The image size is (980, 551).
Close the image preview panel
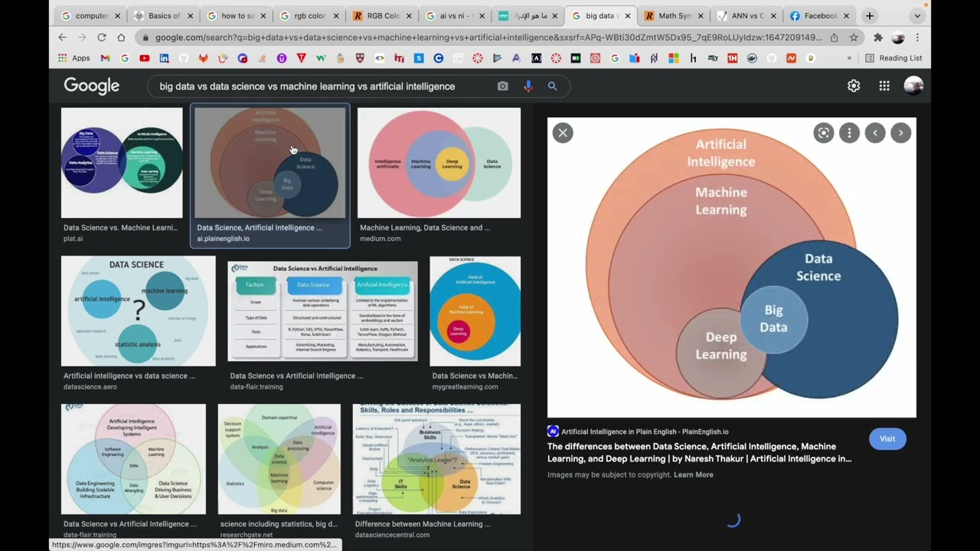tap(563, 133)
